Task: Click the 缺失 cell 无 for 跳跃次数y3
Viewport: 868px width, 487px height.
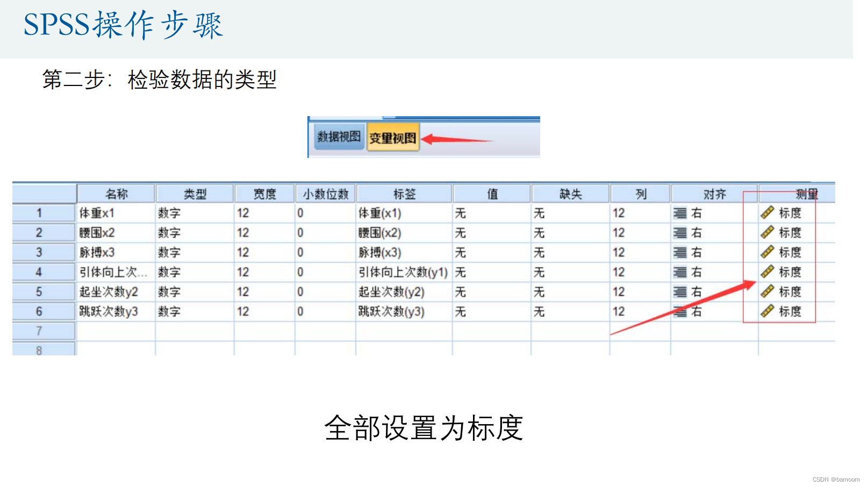Action: coord(570,311)
